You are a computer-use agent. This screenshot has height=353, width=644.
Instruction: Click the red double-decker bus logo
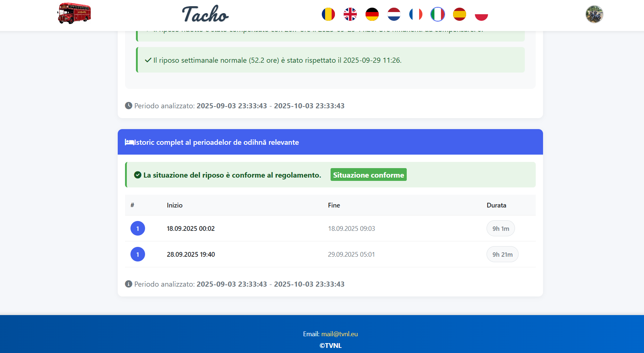tap(74, 13)
